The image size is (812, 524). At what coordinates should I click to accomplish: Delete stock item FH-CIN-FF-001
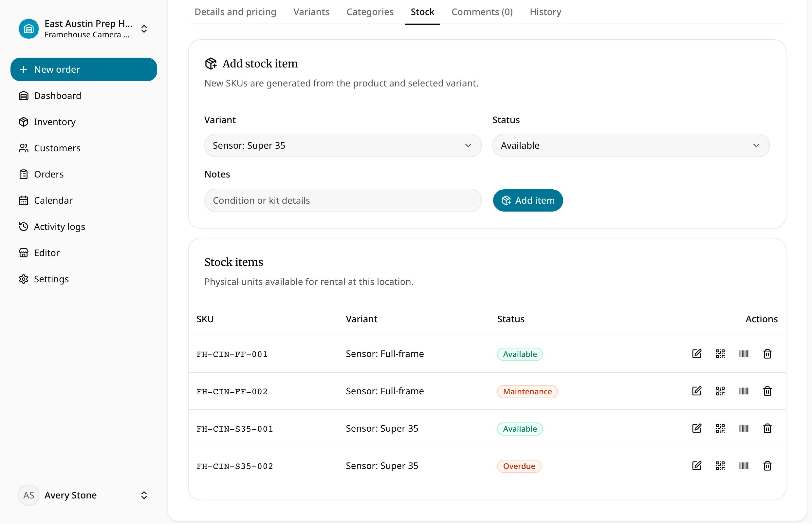(767, 353)
